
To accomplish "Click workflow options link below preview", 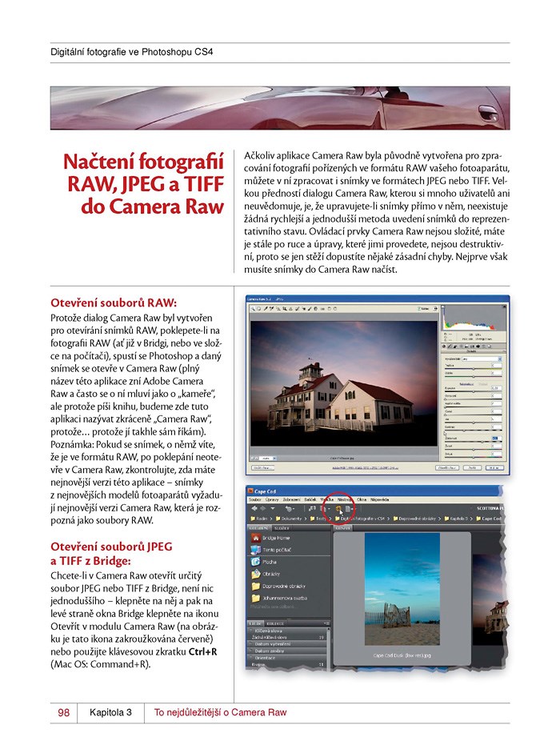I will [363, 467].
